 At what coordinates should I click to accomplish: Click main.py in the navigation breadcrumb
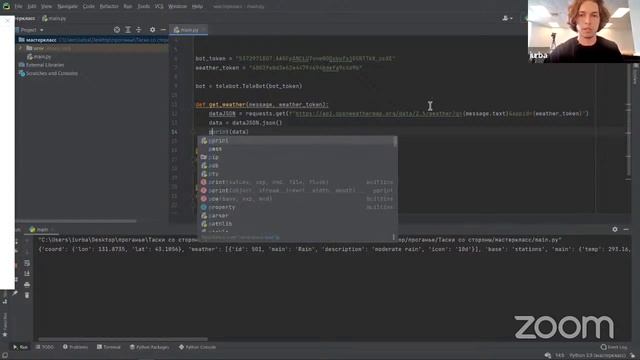coord(54,18)
